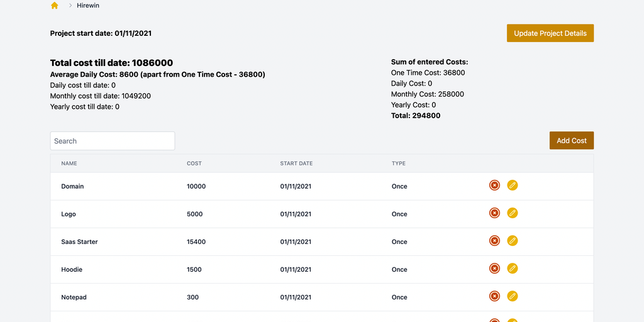
Task: Click the home breadcrumb icon
Action: pyautogui.click(x=55, y=6)
